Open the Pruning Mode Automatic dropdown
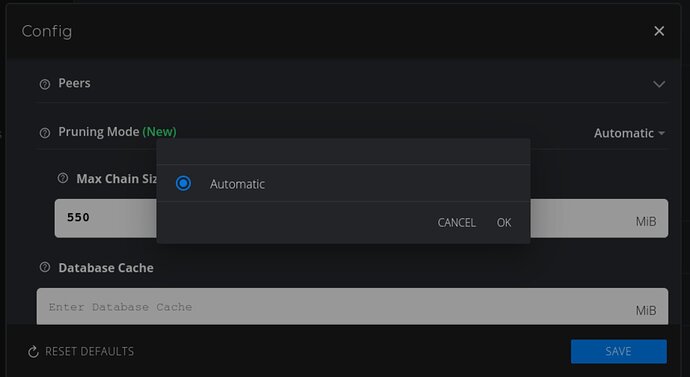The width and height of the screenshot is (690, 377). (x=629, y=133)
